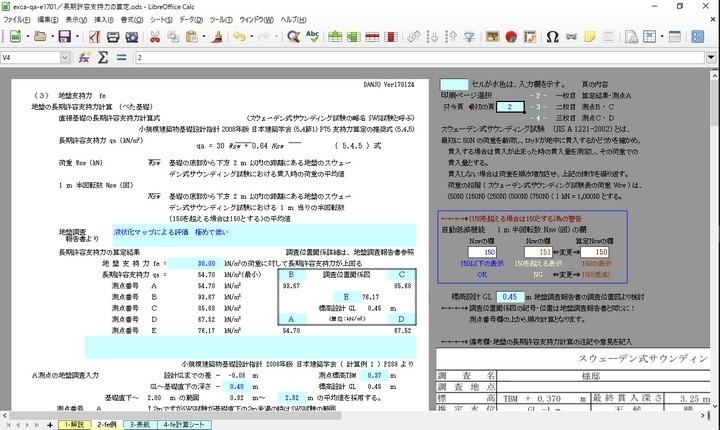This screenshot has width=720, height=430.
Task: Click the Open folder icon
Action: [40, 36]
